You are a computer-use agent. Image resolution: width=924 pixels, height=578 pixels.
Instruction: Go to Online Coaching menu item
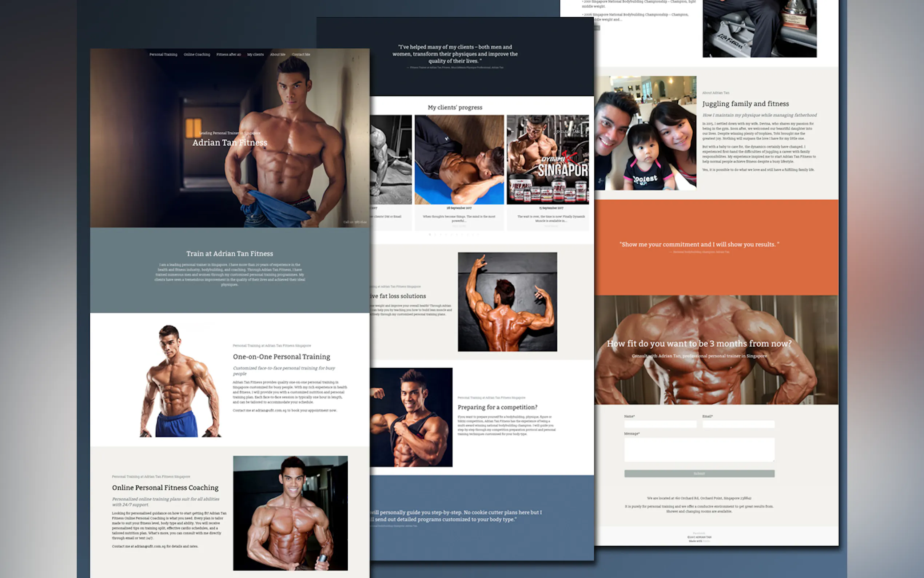(x=197, y=54)
